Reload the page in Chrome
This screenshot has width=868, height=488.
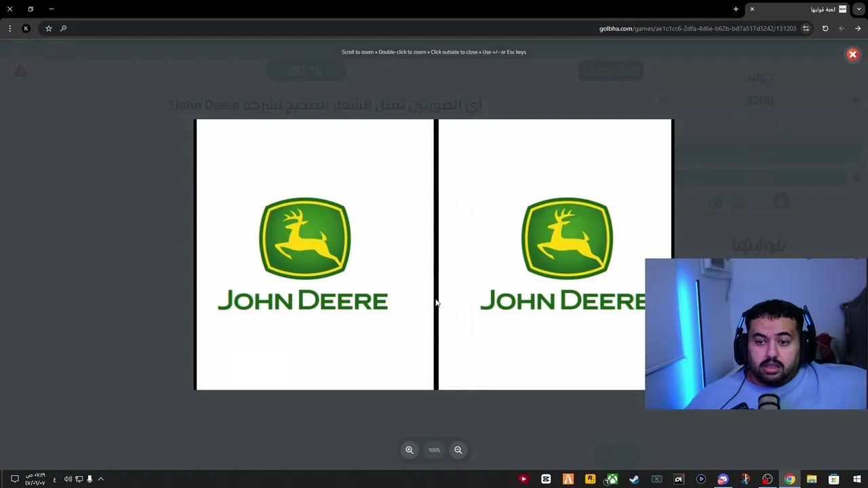(825, 28)
